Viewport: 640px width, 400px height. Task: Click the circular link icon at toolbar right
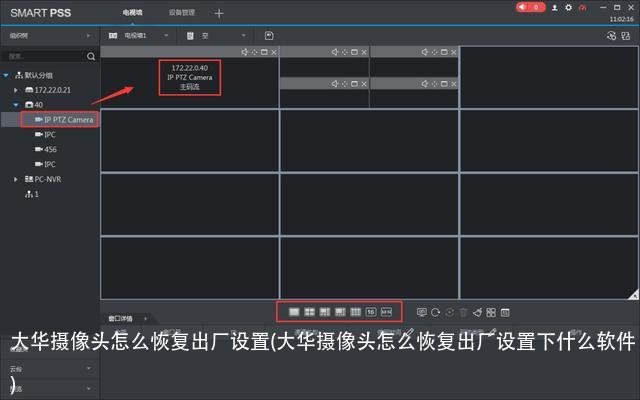click(x=611, y=36)
